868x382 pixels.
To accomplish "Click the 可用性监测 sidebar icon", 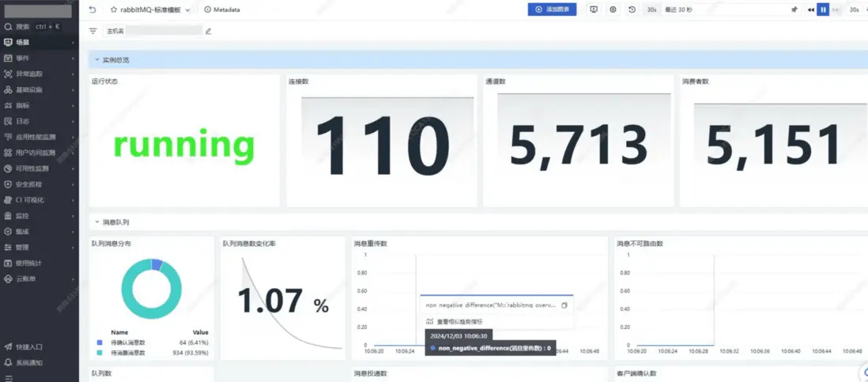I will (x=8, y=168).
